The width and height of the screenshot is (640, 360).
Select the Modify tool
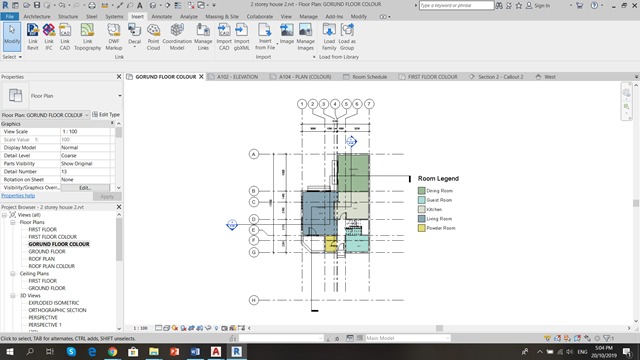click(x=12, y=37)
